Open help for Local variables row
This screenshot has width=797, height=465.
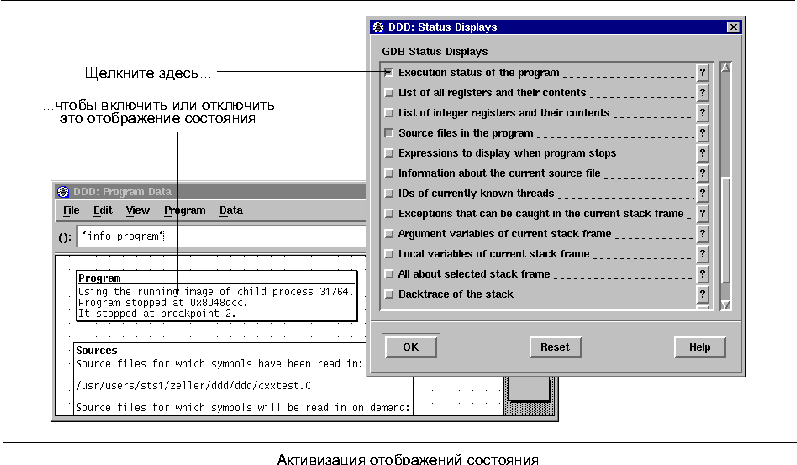tap(702, 254)
